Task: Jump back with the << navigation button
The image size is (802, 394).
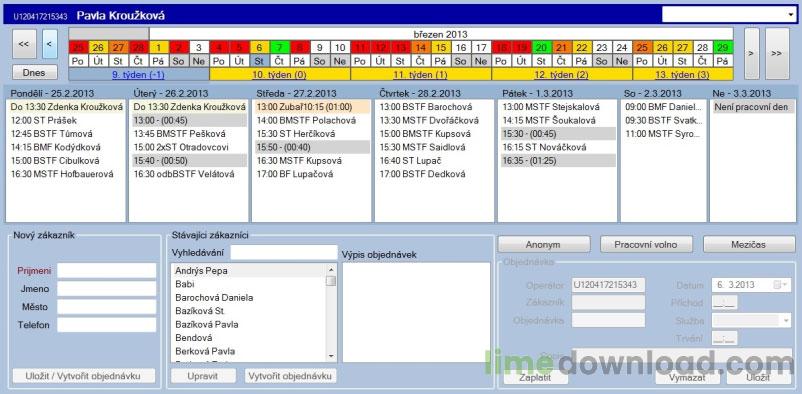Action: pos(24,43)
